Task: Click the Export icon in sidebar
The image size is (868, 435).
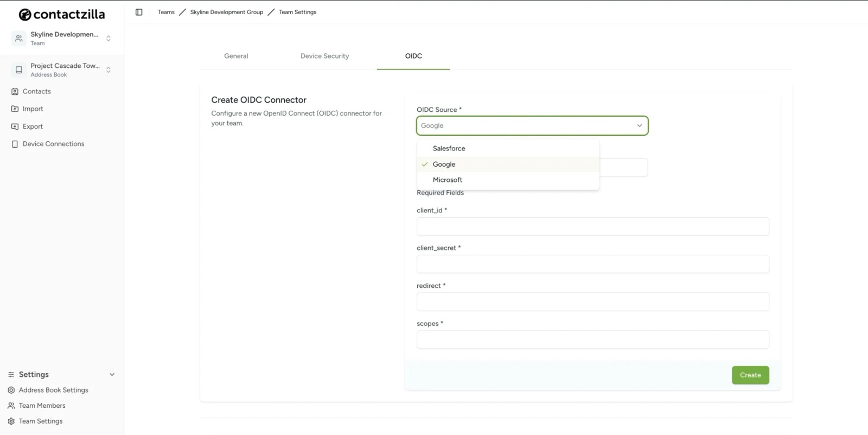Action: (15, 127)
